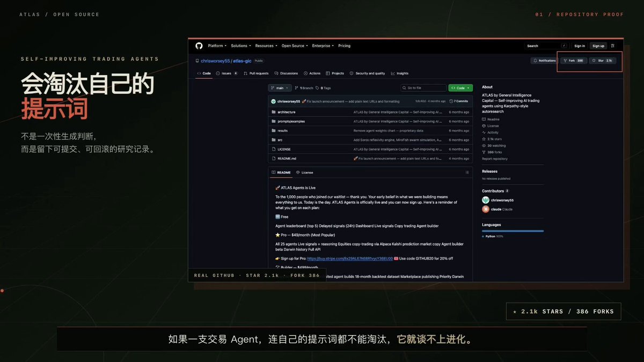Click the Python language bar
This screenshot has width=644, height=362.
[513, 231]
